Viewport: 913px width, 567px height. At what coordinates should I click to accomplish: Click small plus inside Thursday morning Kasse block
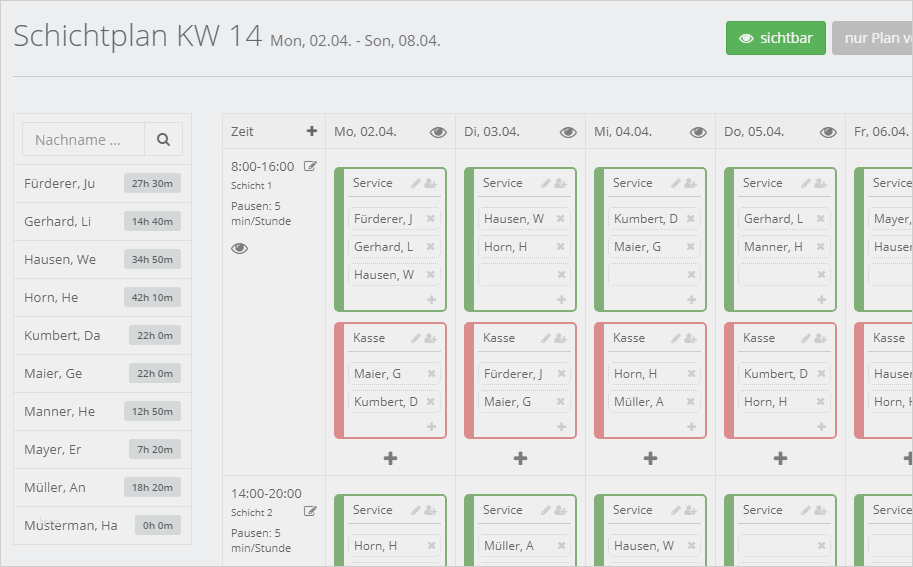tap(821, 426)
